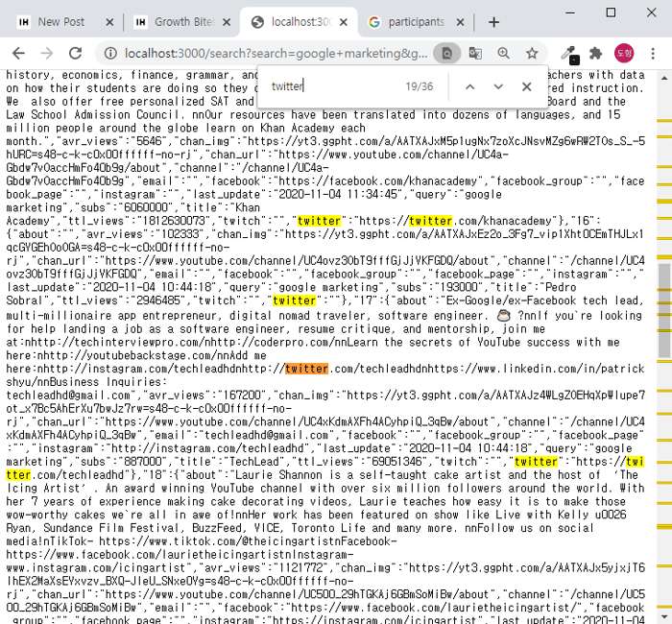The height and width of the screenshot is (624, 672).
Task: Click text "Law School Admission Council"
Action: [x=92, y=114]
